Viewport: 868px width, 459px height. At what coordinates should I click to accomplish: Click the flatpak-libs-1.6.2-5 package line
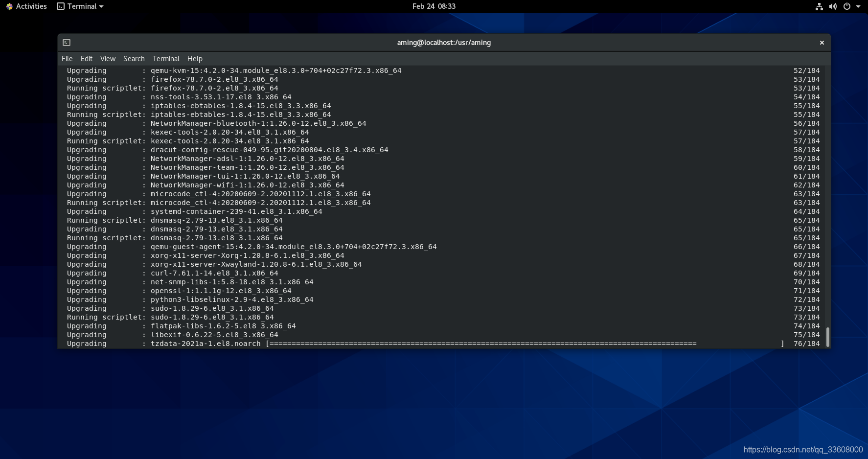443,326
